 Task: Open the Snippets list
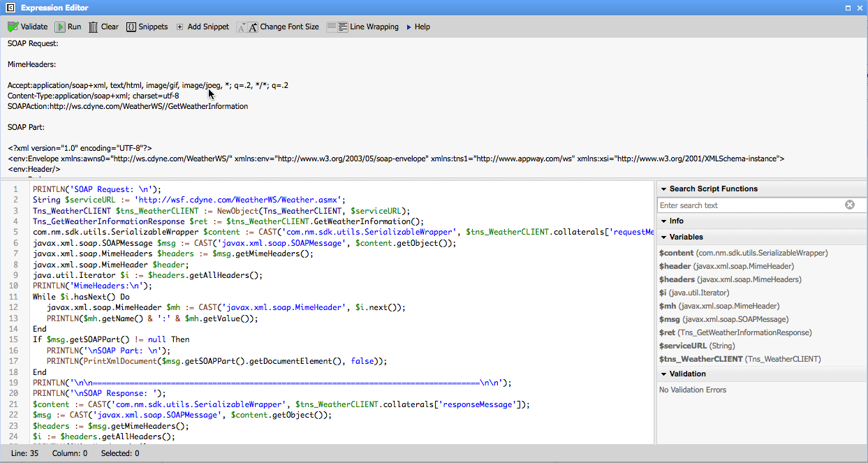tap(147, 27)
